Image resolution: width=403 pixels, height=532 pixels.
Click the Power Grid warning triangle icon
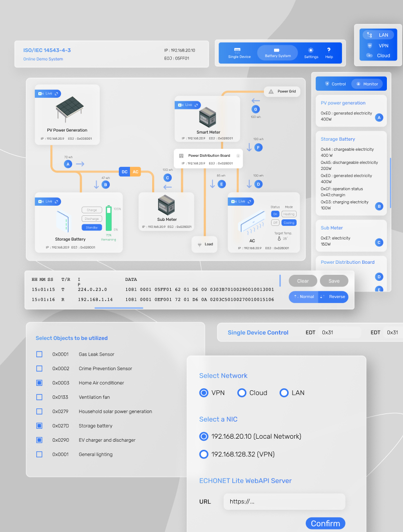tap(271, 91)
